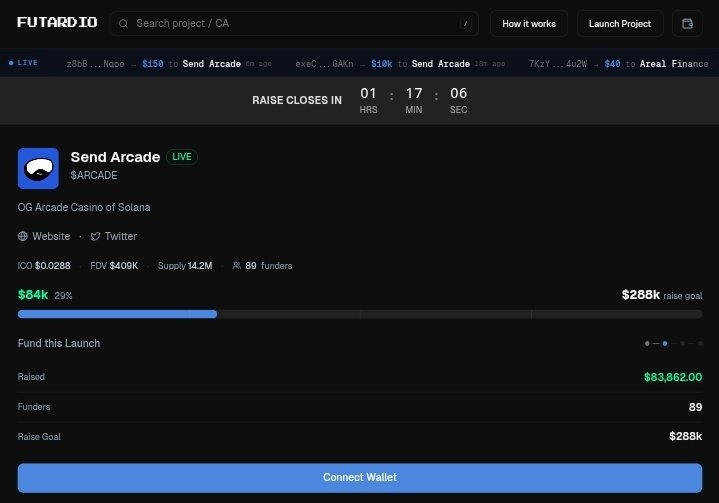Click the first step indicator dot
This screenshot has width=719, height=503.
(647, 343)
